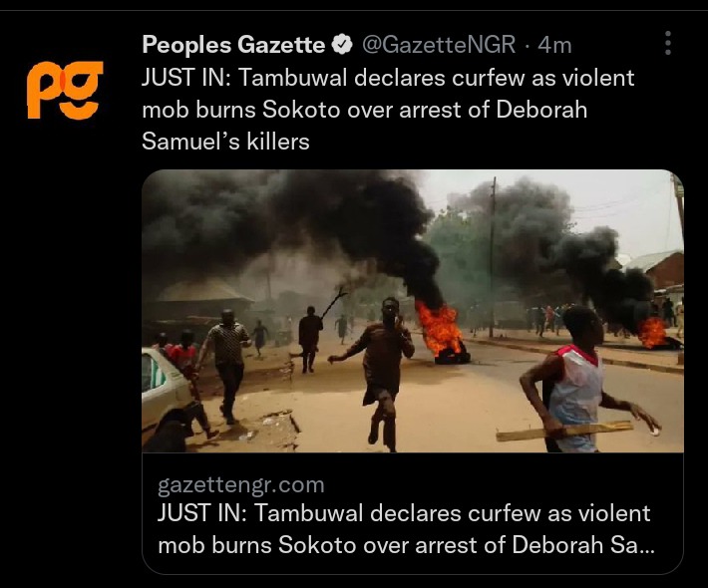
Task: Click the truncated card line ending 'Deborah Sa...'
Action: (x=406, y=545)
